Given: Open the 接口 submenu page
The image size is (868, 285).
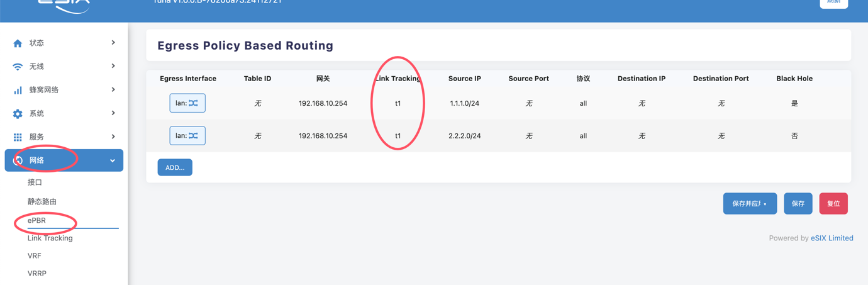Looking at the screenshot, I should (x=35, y=182).
